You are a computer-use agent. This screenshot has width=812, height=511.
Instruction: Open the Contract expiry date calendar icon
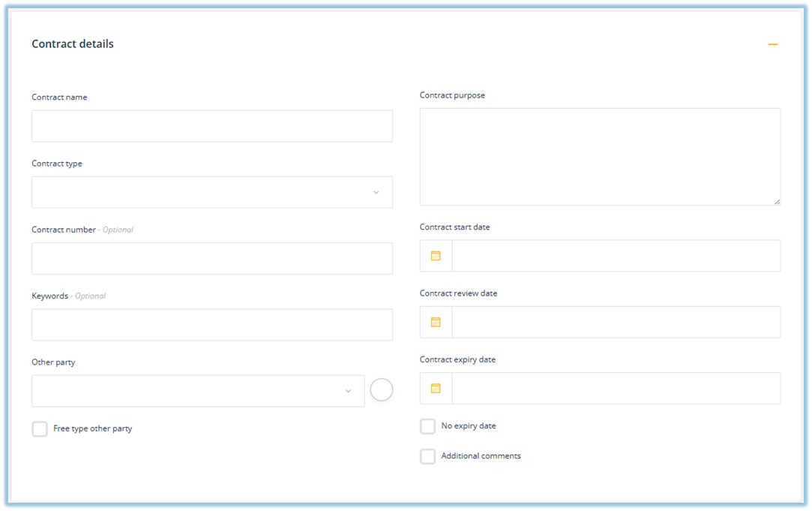[436, 389]
